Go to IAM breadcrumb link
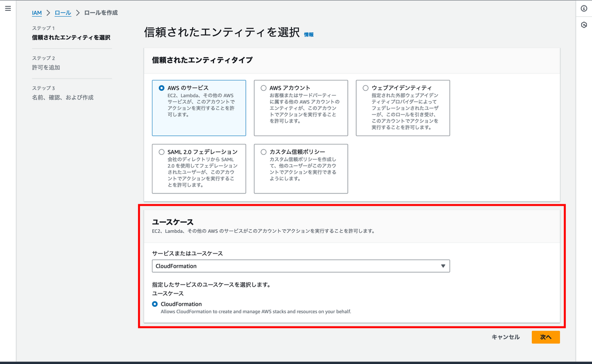The width and height of the screenshot is (592, 364). (x=37, y=13)
